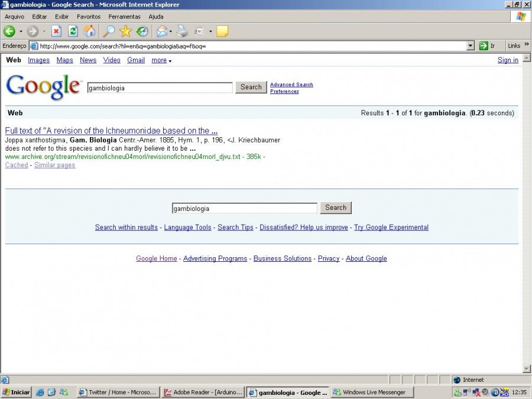Image resolution: width=532 pixels, height=399 pixels.
Task: Open the Google Video link
Action: (x=112, y=60)
